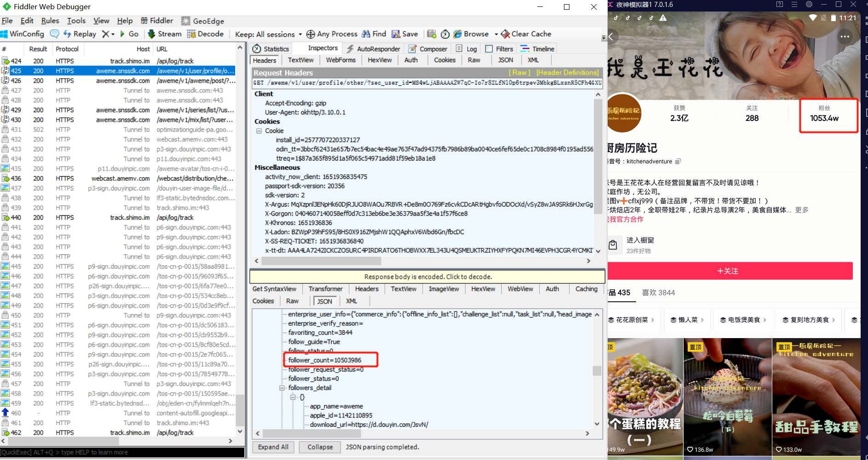Click the JSON tree vertical scrollbar thumb

(x=597, y=371)
